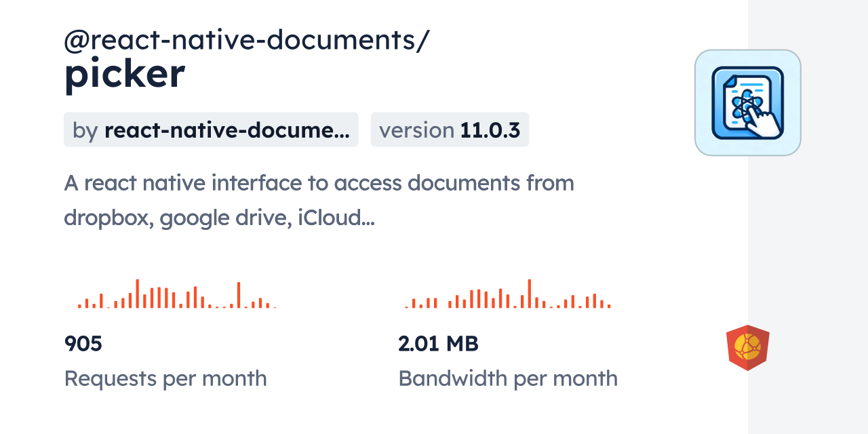Viewport: 868px width, 434px height.
Task: Click the tallest bar in the bandwidth chart
Action: 529,294
